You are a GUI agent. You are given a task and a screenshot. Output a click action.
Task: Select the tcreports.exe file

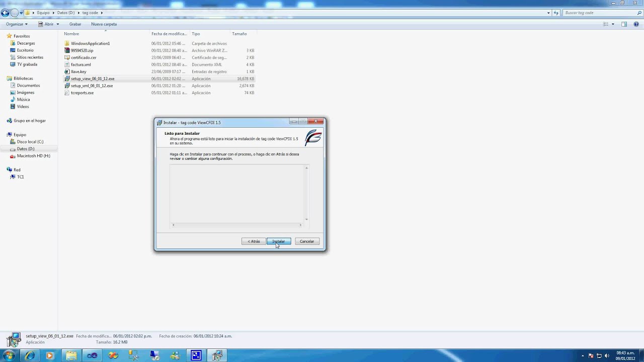pyautogui.click(x=82, y=93)
